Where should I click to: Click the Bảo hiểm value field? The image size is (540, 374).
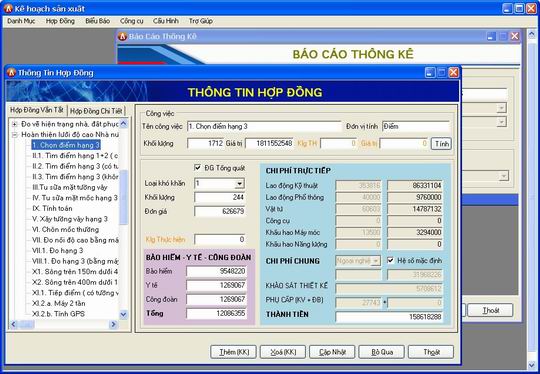tap(216, 271)
